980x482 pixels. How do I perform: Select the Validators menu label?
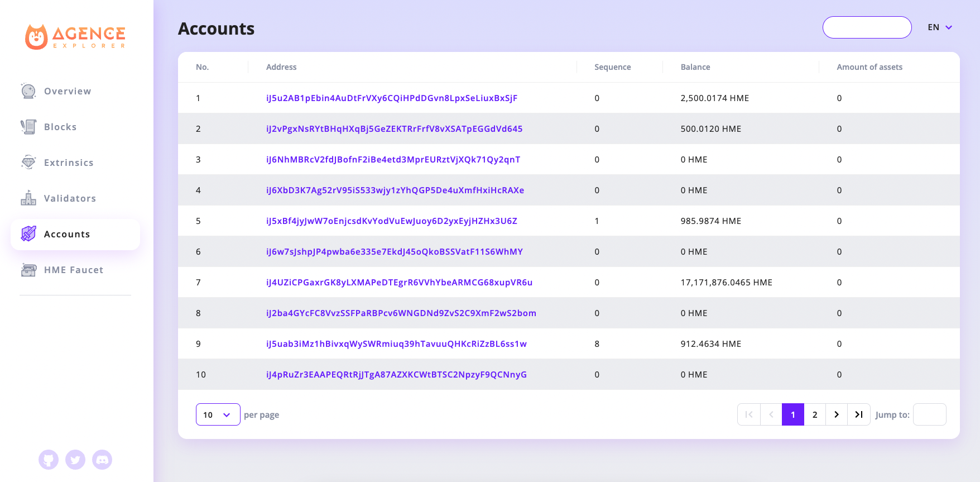[70, 198]
